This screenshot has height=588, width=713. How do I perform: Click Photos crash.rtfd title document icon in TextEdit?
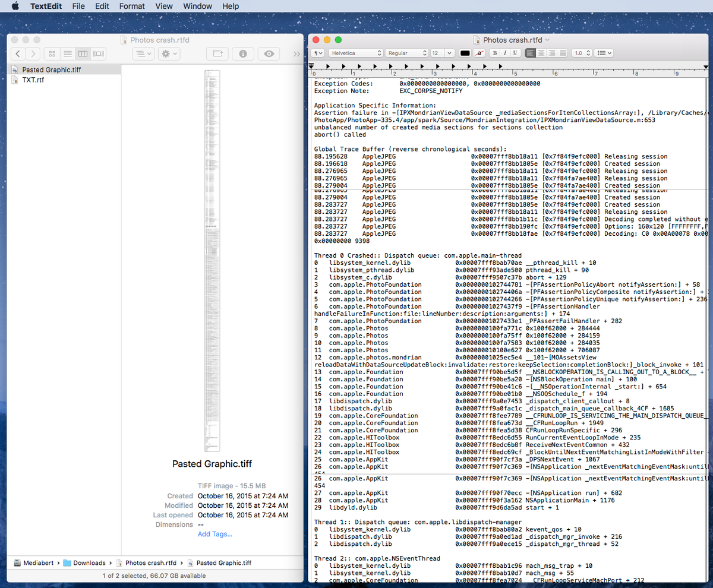[x=477, y=40]
